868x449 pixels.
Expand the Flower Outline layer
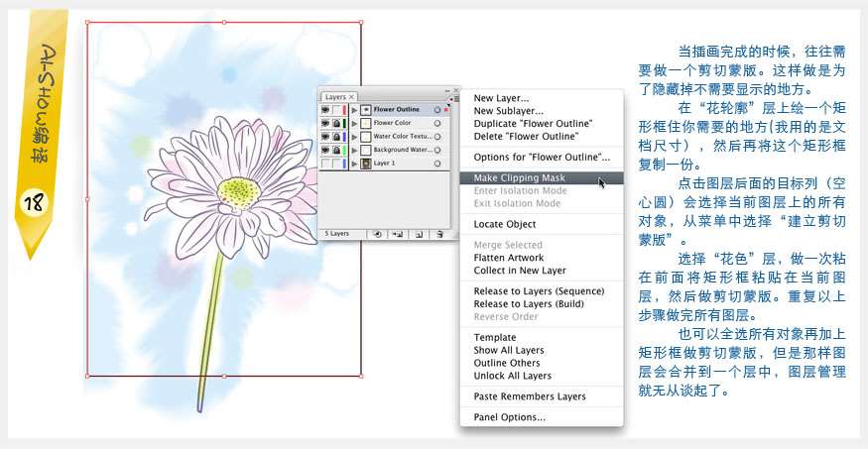[354, 110]
